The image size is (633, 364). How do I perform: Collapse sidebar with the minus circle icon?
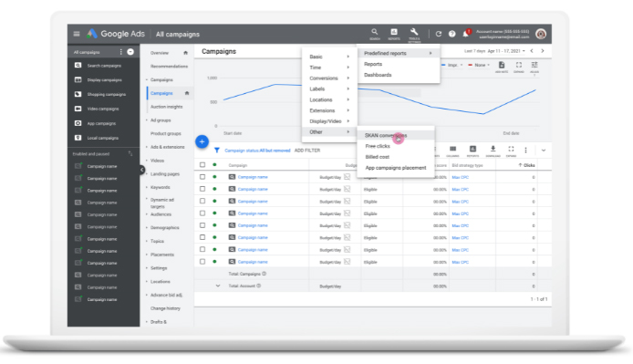coord(130,52)
